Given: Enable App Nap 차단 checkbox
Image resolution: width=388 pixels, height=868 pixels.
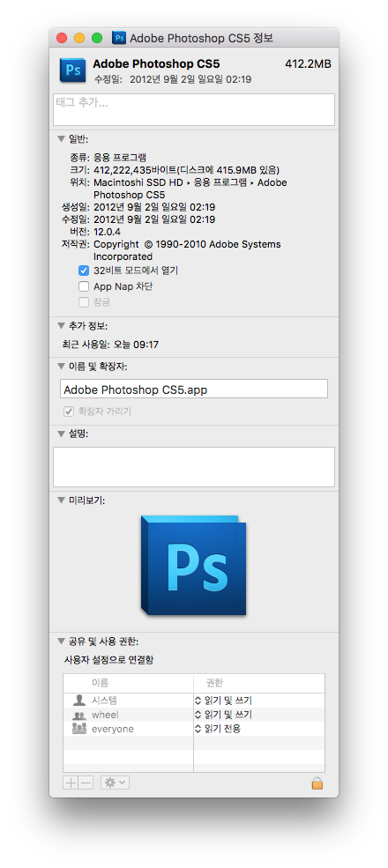Looking at the screenshot, I should click(84, 286).
